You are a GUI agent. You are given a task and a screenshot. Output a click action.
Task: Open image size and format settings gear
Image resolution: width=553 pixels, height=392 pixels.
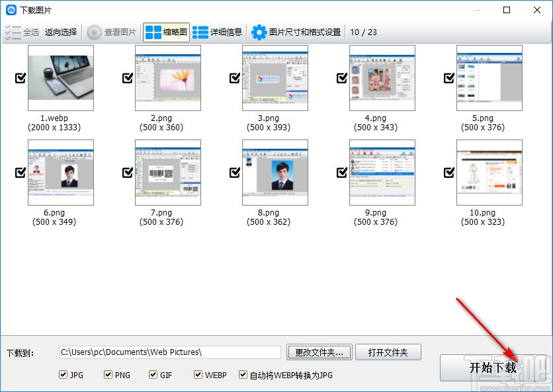coord(259,32)
